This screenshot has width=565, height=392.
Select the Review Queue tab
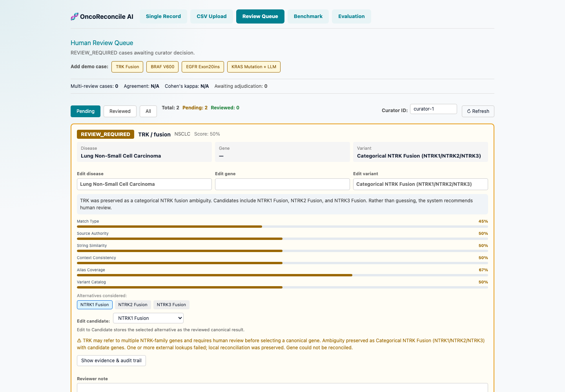click(260, 16)
